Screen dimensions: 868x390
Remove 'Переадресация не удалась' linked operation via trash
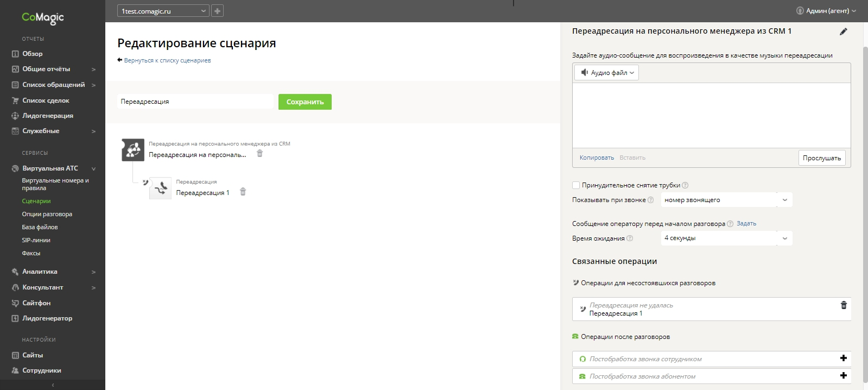click(844, 305)
